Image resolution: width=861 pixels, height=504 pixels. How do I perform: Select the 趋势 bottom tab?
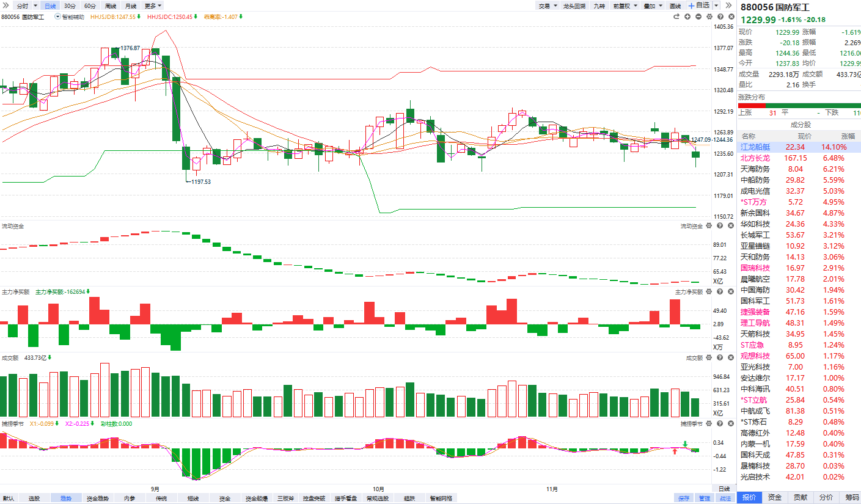coord(66,499)
